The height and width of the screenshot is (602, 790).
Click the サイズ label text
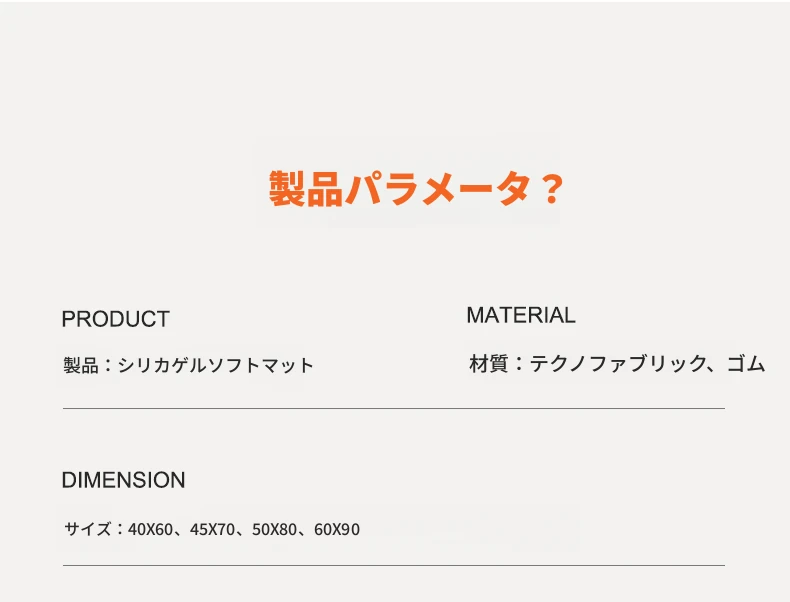(88, 529)
